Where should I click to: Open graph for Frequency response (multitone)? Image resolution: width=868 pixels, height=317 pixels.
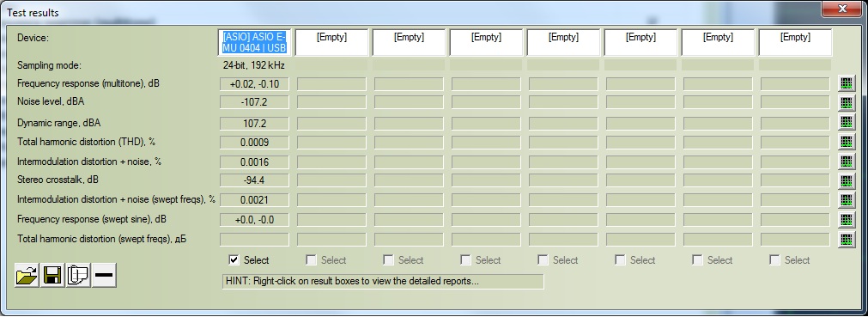coord(847,83)
